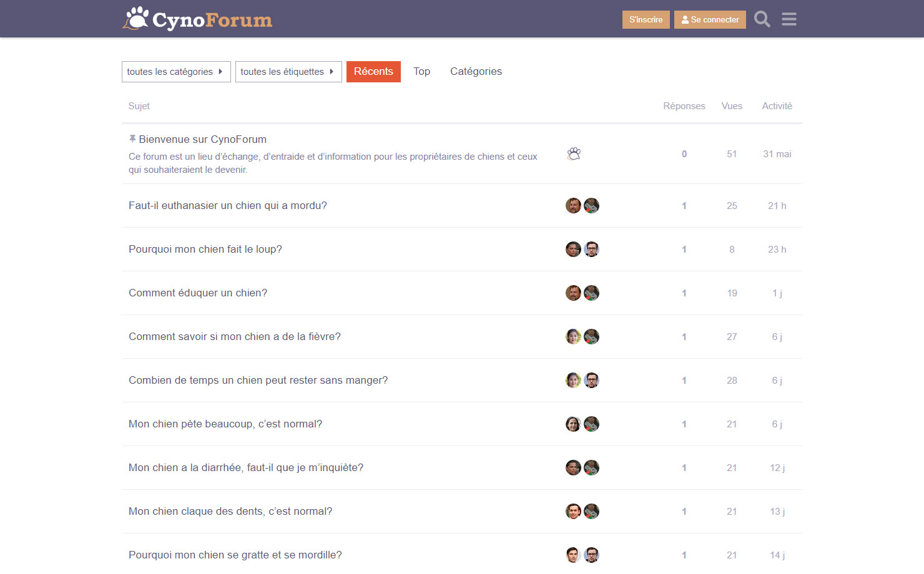This screenshot has width=924, height=574.
Task: Open the hamburger menu icon
Action: (x=789, y=19)
